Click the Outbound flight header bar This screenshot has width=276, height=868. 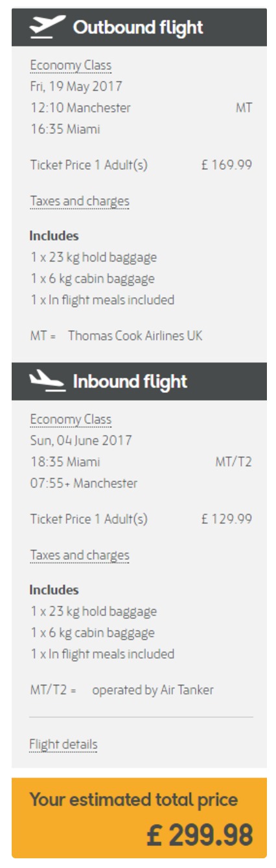click(139, 27)
